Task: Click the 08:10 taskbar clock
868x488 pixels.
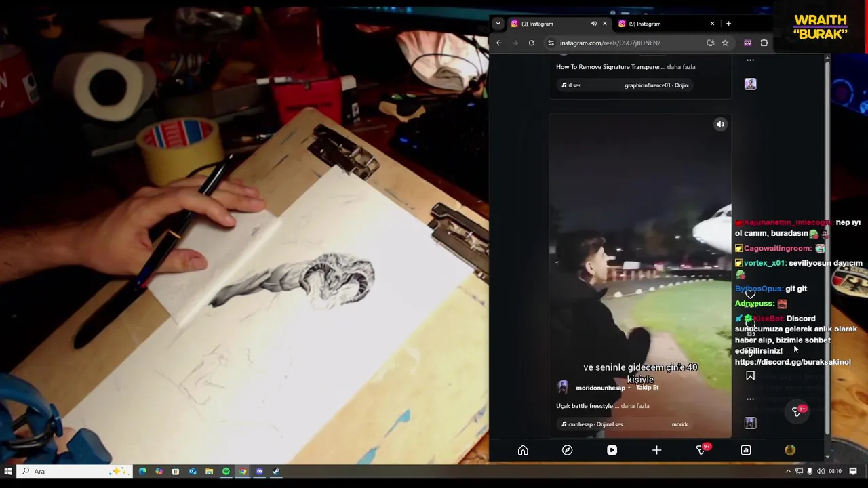Action: coord(835,471)
